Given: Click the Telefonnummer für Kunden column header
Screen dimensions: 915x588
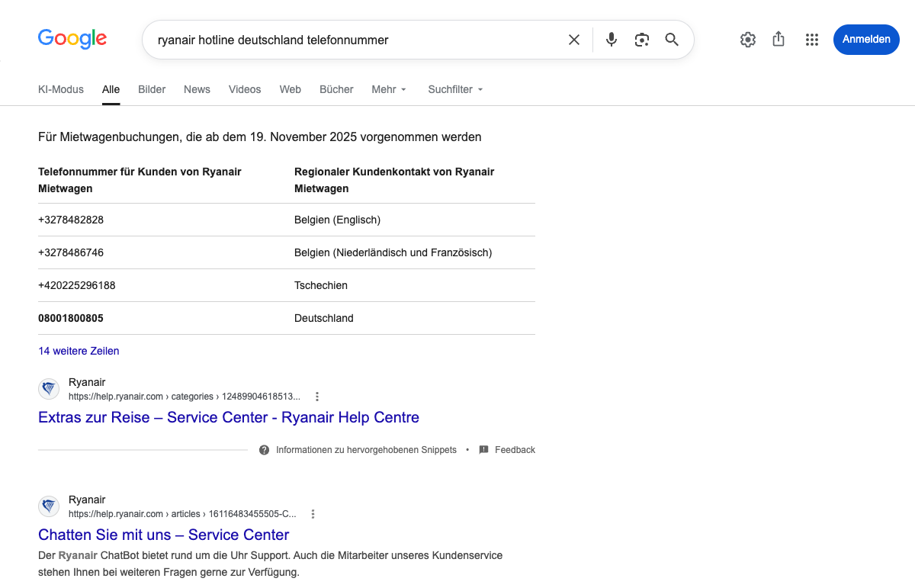Looking at the screenshot, I should (140, 180).
